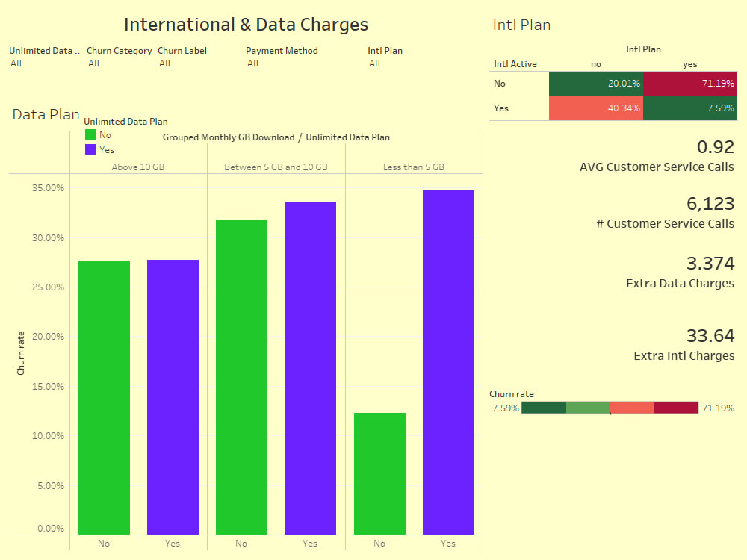Select the 7.59% heatmap cell

(689, 108)
